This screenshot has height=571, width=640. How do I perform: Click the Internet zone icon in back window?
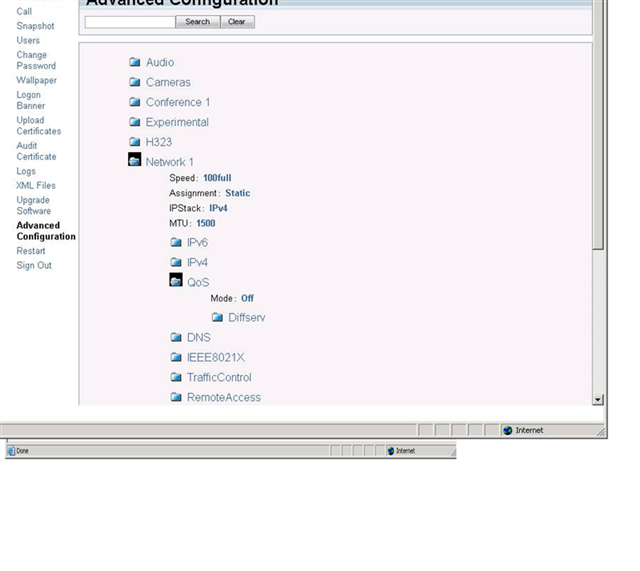(391, 451)
